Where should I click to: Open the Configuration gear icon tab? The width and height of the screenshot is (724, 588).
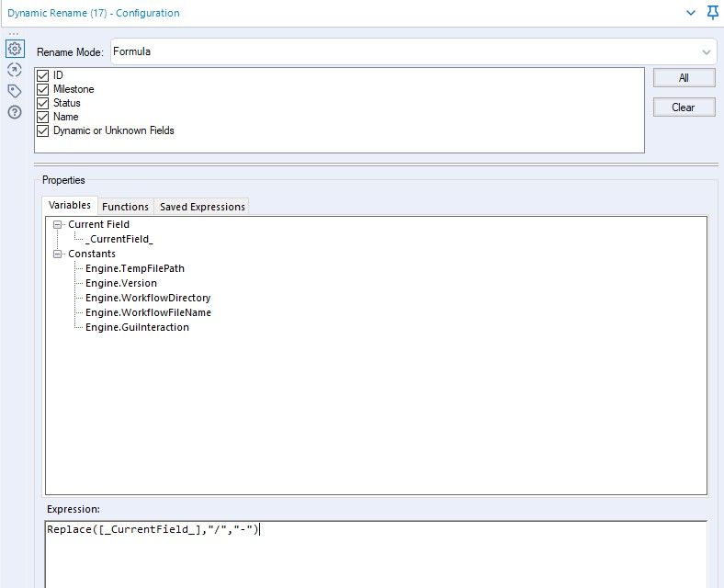15,49
